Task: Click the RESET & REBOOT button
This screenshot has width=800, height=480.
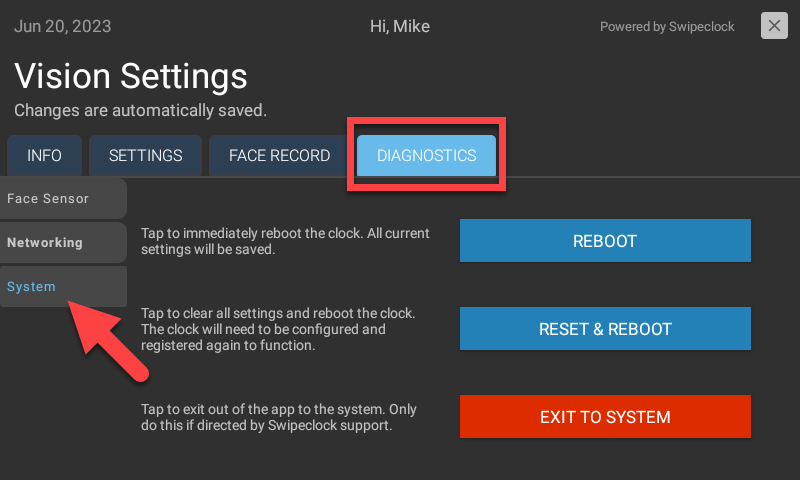Action: pyautogui.click(x=605, y=329)
